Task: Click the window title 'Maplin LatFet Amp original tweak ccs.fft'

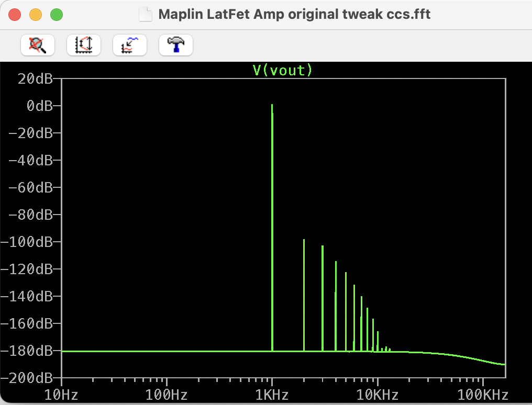Action: click(x=294, y=15)
